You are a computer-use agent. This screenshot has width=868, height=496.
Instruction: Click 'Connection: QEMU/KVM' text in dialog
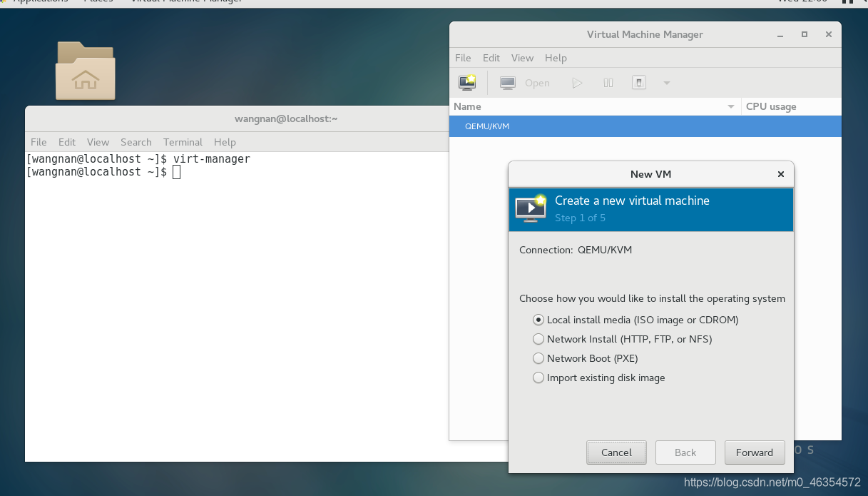coord(576,250)
